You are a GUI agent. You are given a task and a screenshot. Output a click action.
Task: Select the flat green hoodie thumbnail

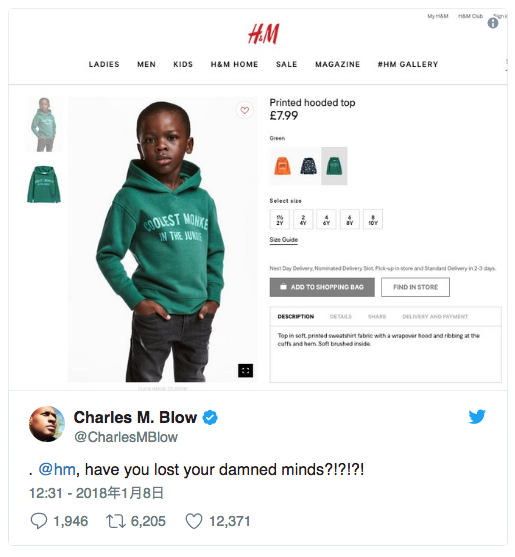pyautogui.click(x=44, y=184)
